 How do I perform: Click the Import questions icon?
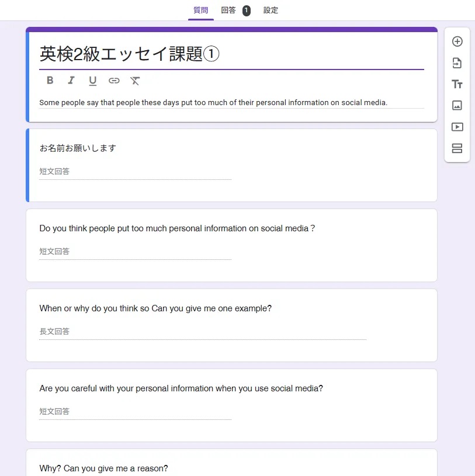tap(457, 63)
